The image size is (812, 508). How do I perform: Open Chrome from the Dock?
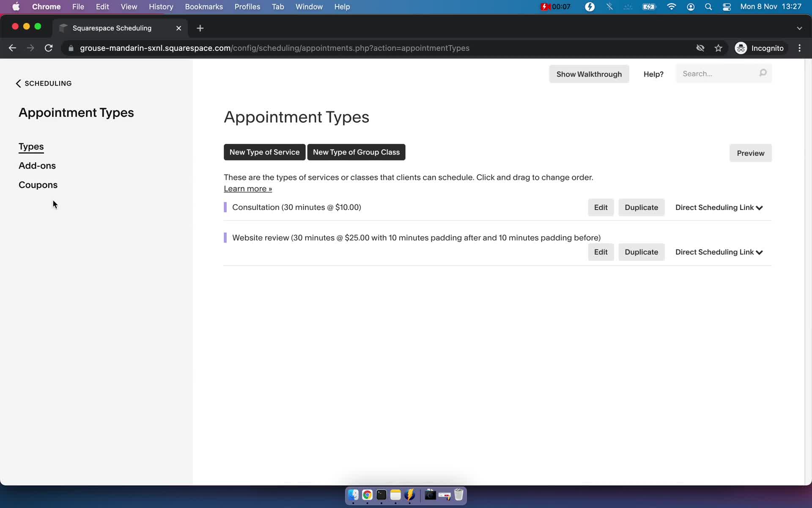pos(367,495)
